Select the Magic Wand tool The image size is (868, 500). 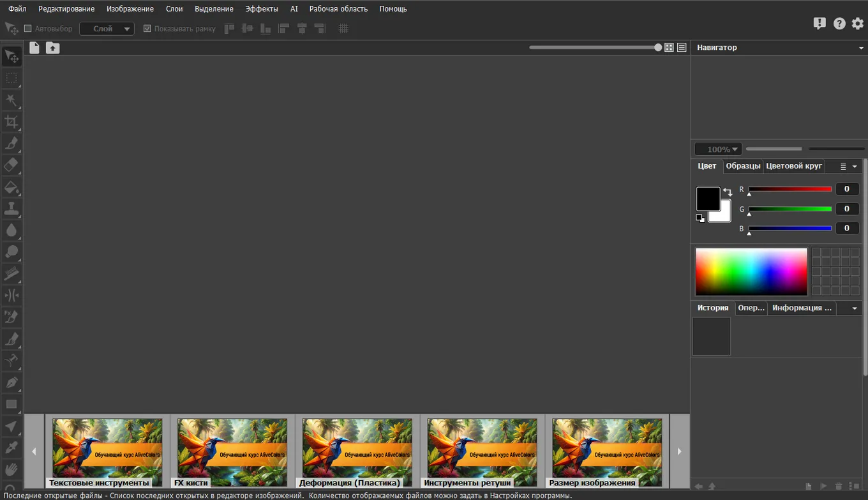click(x=11, y=100)
